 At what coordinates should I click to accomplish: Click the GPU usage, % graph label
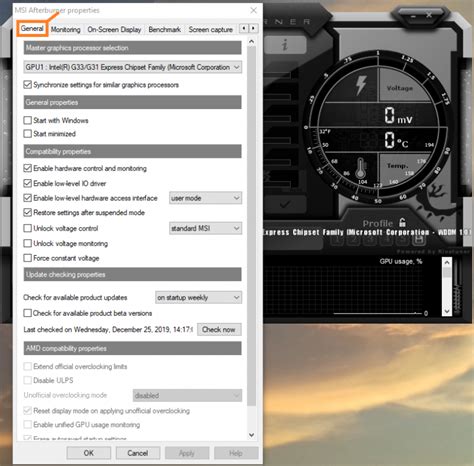click(x=401, y=261)
